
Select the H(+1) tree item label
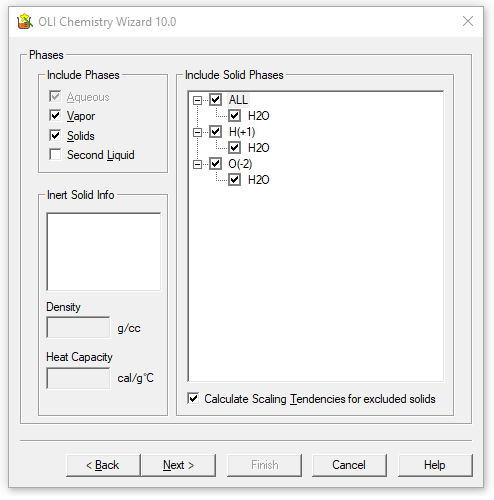242,132
